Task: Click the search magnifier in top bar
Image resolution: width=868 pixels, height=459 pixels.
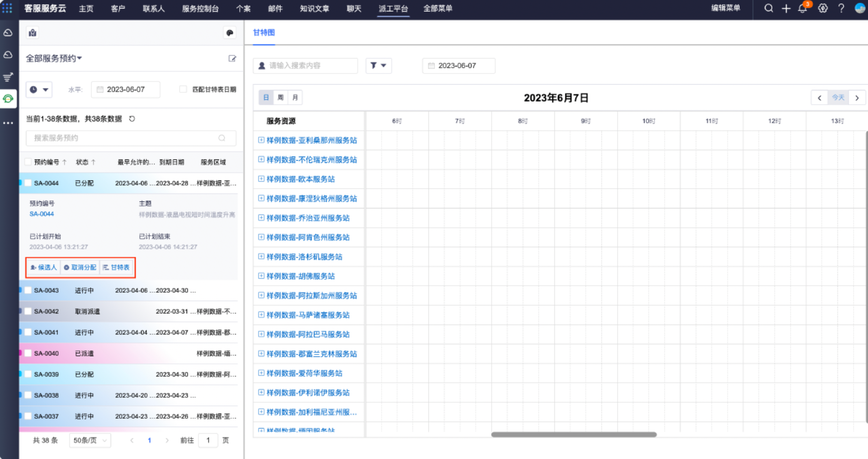Action: pos(768,8)
